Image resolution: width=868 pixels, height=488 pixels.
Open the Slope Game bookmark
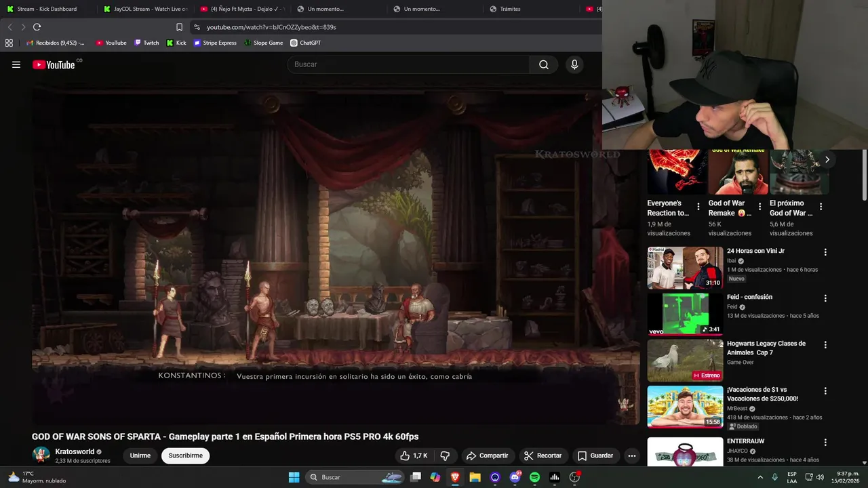[x=264, y=43]
